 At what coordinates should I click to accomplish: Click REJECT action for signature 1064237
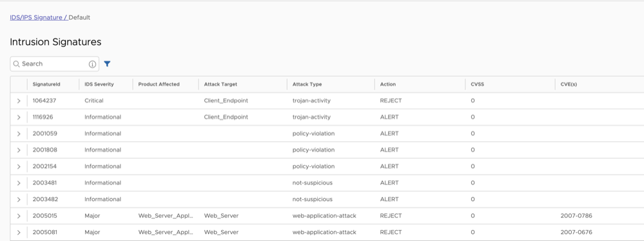(x=391, y=101)
